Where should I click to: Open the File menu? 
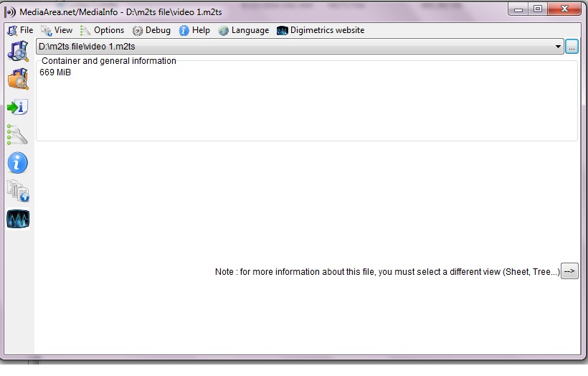point(20,30)
